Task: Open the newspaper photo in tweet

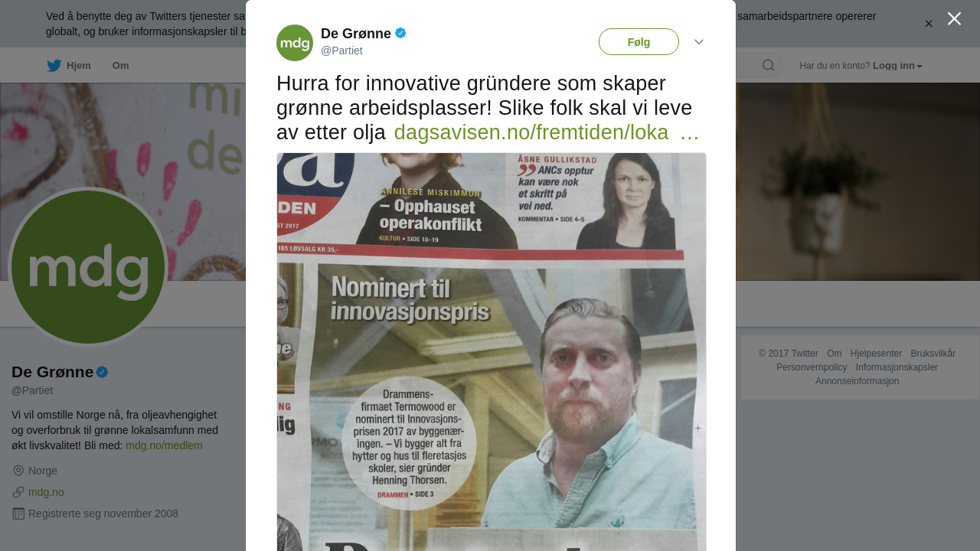Action: 492,352
